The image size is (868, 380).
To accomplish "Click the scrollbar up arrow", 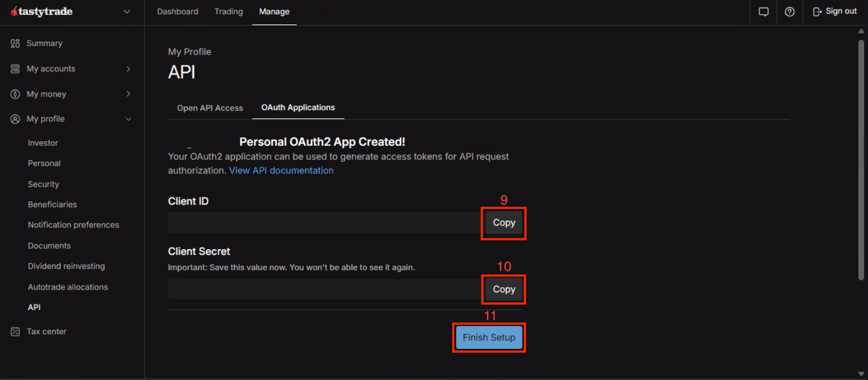I will 861,30.
